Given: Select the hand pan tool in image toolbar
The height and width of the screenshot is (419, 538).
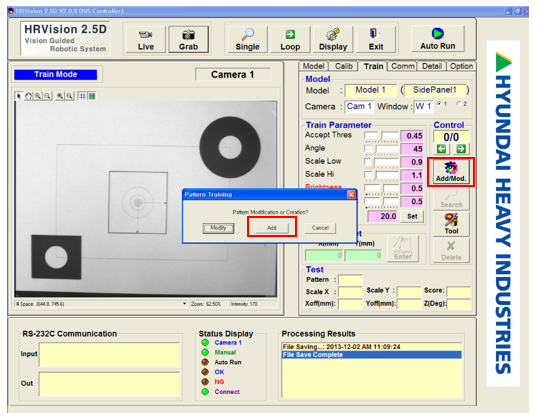Looking at the screenshot, I should (28, 96).
